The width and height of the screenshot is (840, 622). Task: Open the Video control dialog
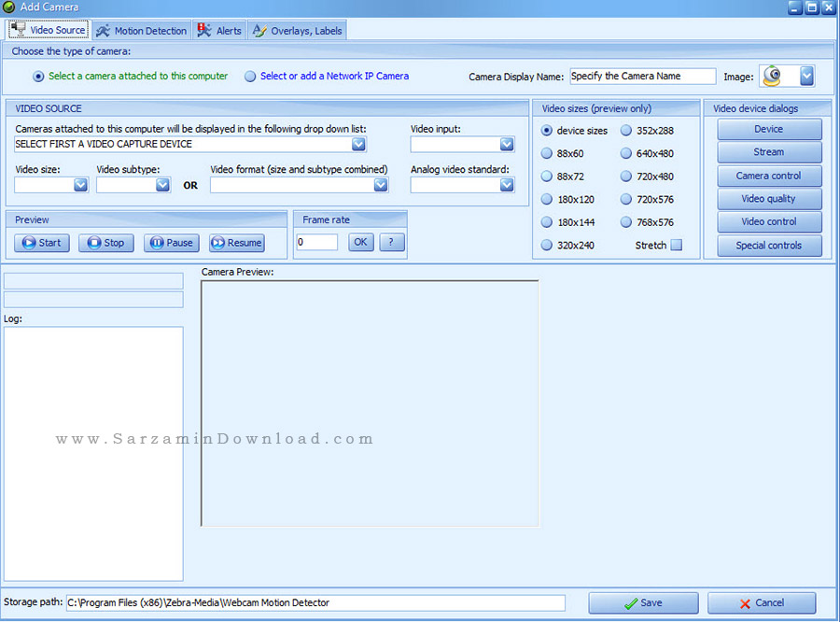(769, 222)
